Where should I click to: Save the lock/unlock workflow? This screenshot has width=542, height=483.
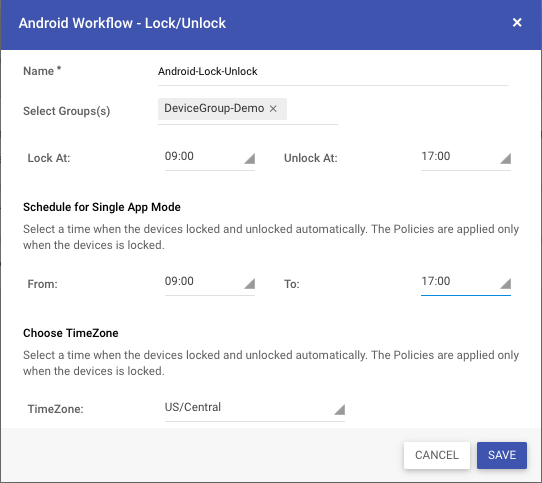pyautogui.click(x=502, y=455)
